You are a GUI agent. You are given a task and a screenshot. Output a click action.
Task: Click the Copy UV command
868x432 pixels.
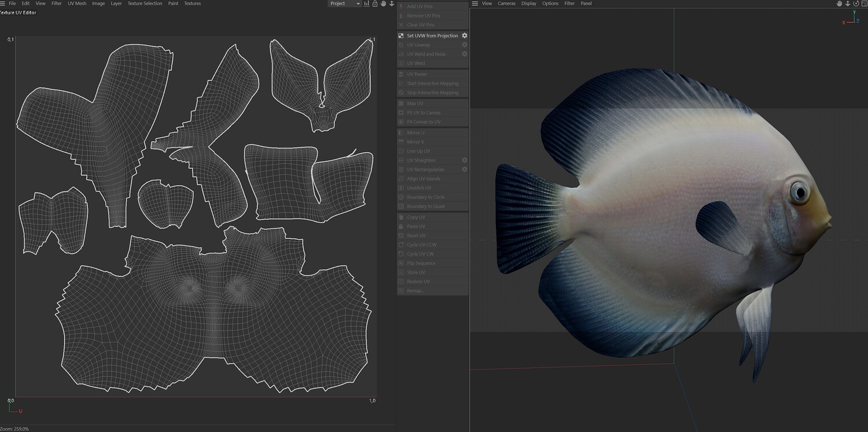433,217
